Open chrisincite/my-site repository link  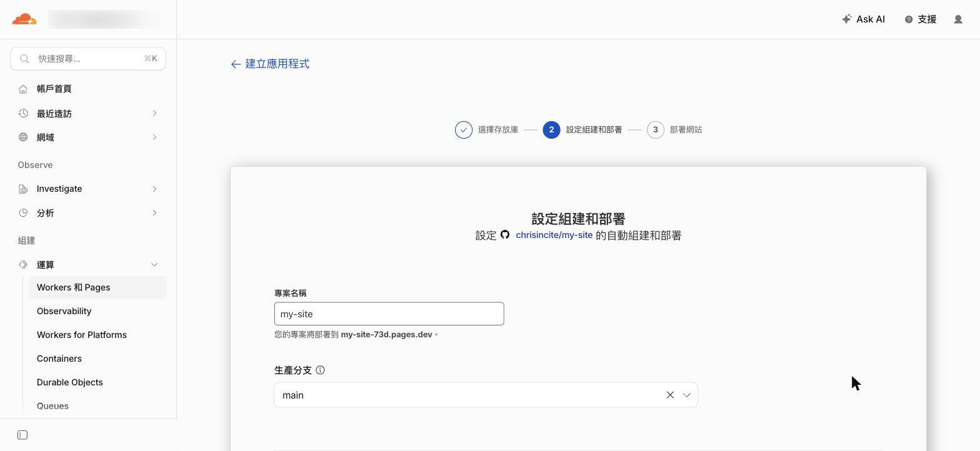[x=554, y=235]
